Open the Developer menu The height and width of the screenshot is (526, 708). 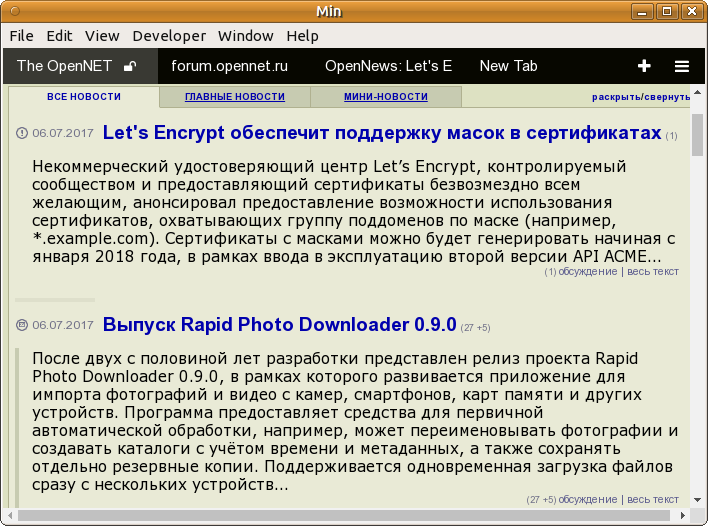[x=169, y=36]
